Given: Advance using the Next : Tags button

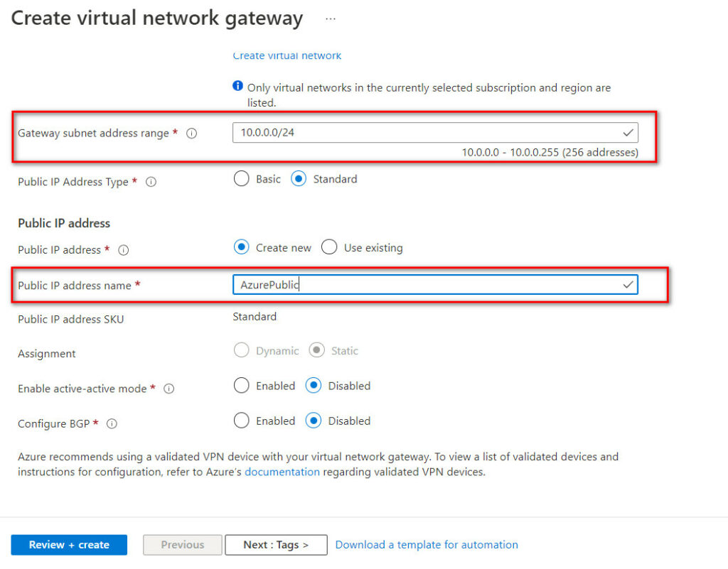Looking at the screenshot, I should point(276,545).
